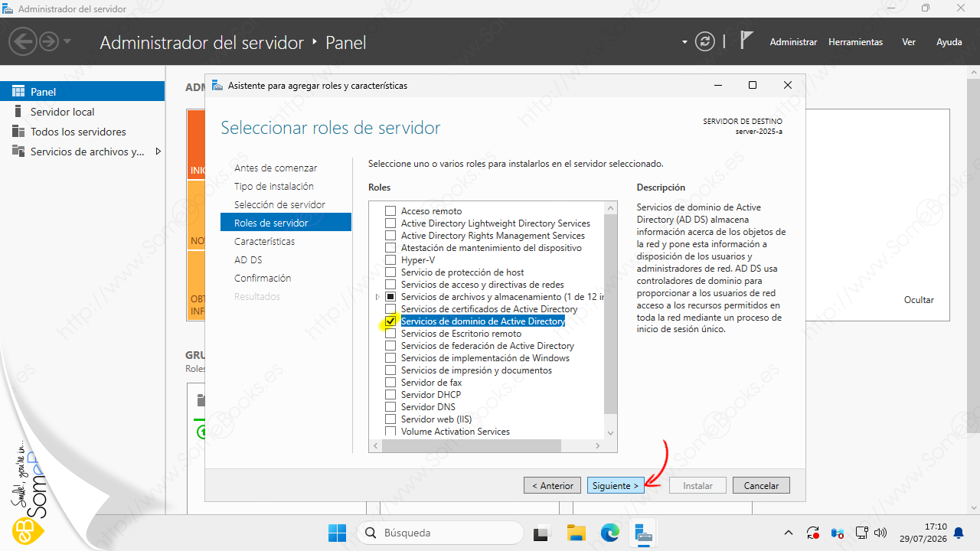
Task: Expand Servicios de archivos y almacenamiento role tree
Action: [377, 297]
